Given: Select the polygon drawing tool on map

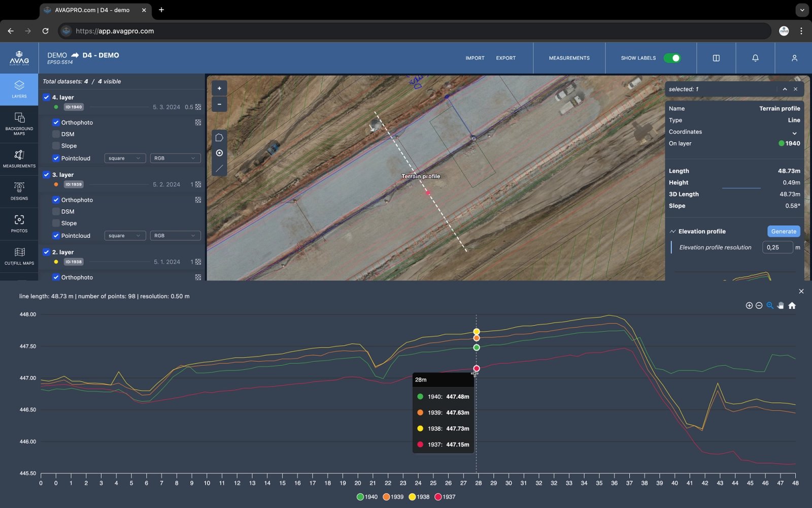Looking at the screenshot, I should 219,138.
